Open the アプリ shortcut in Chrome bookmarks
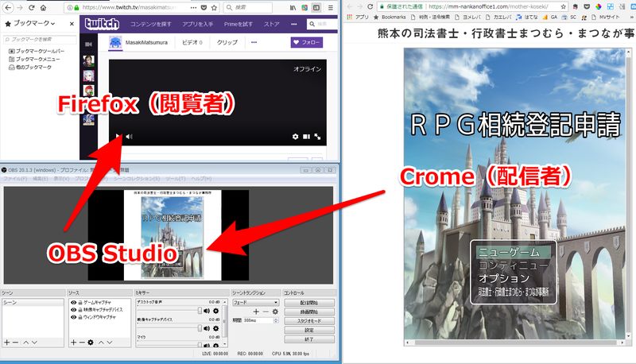This screenshot has width=636, height=364. [x=357, y=17]
